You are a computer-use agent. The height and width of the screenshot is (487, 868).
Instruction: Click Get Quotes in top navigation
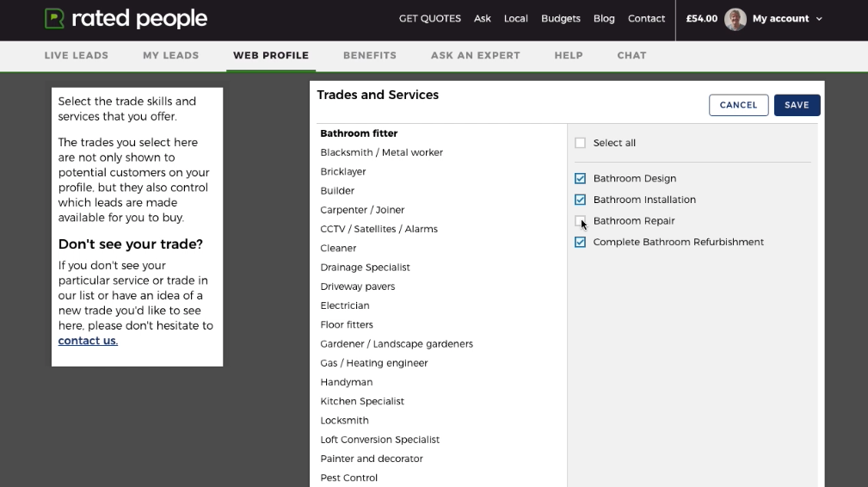coord(429,18)
